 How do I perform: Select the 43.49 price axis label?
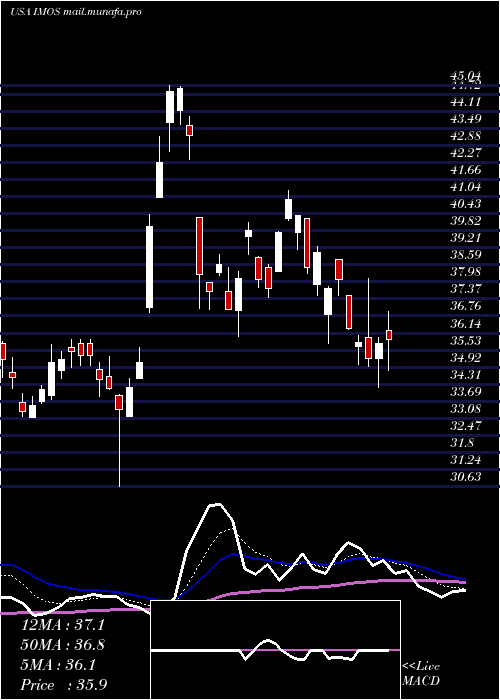[465, 119]
